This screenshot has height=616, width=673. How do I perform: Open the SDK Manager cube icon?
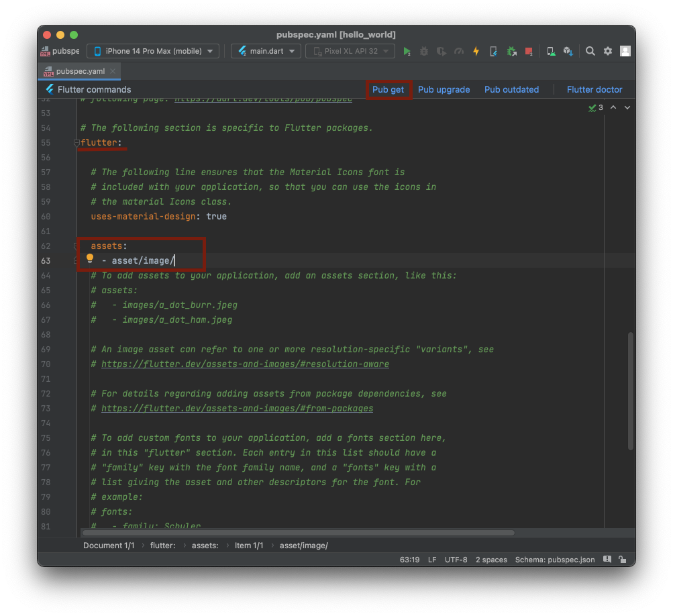click(x=568, y=52)
